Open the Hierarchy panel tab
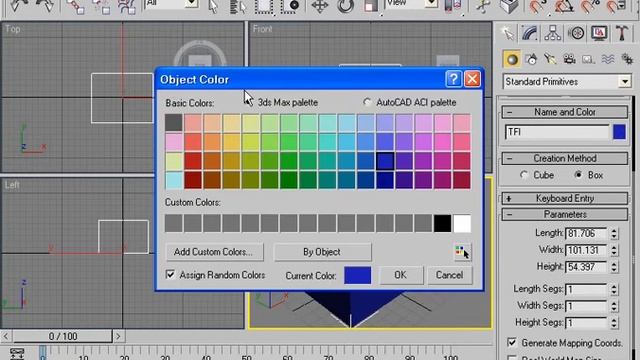The height and width of the screenshot is (360, 640). pos(552,33)
